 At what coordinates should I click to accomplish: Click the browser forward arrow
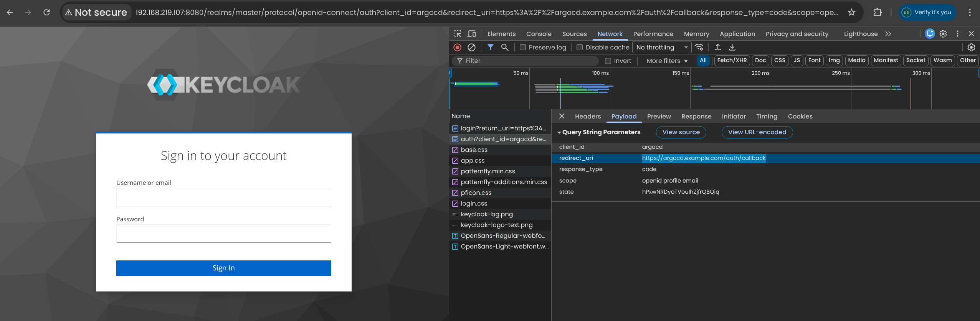pyautogui.click(x=28, y=12)
